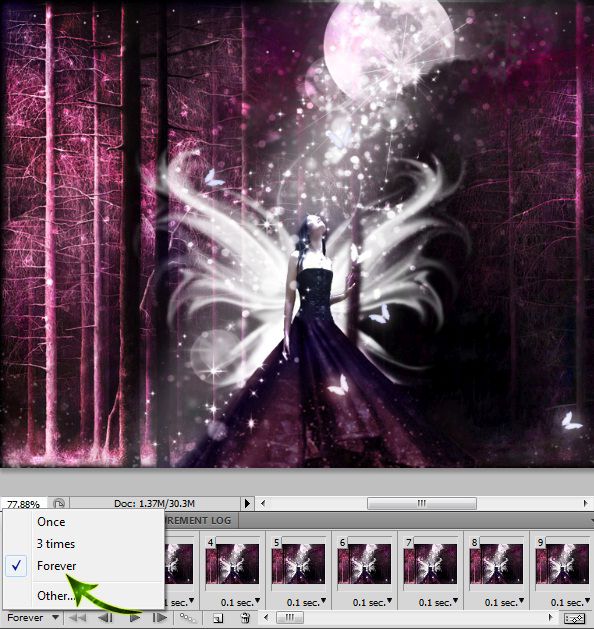Delete selected frames with the trash icon

point(245,618)
